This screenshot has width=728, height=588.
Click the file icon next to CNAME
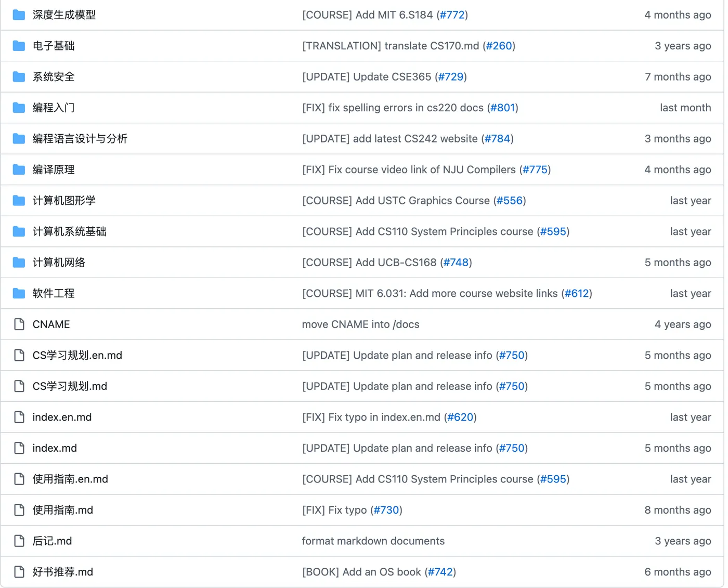click(x=19, y=324)
